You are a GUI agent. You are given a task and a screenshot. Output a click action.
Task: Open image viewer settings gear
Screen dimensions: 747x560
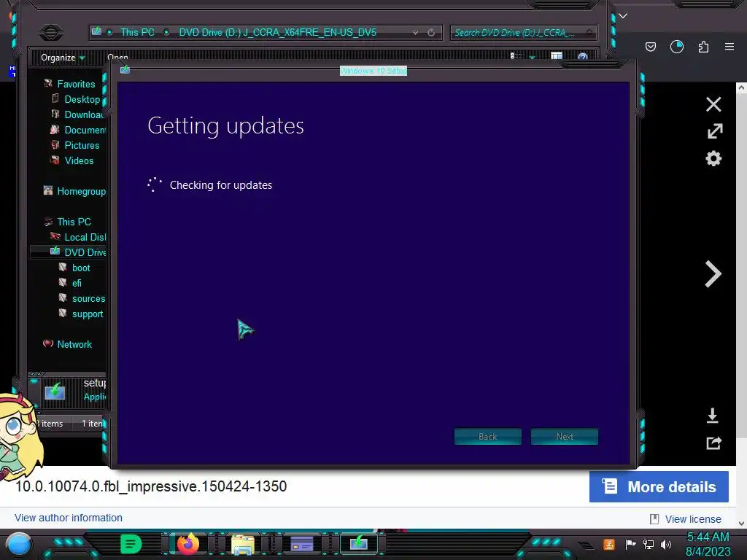pyautogui.click(x=713, y=158)
